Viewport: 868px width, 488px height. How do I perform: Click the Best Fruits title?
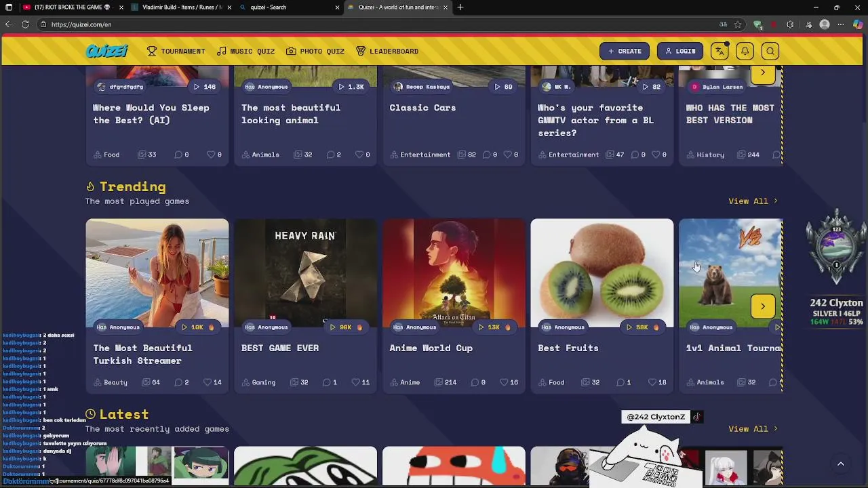pyautogui.click(x=568, y=348)
